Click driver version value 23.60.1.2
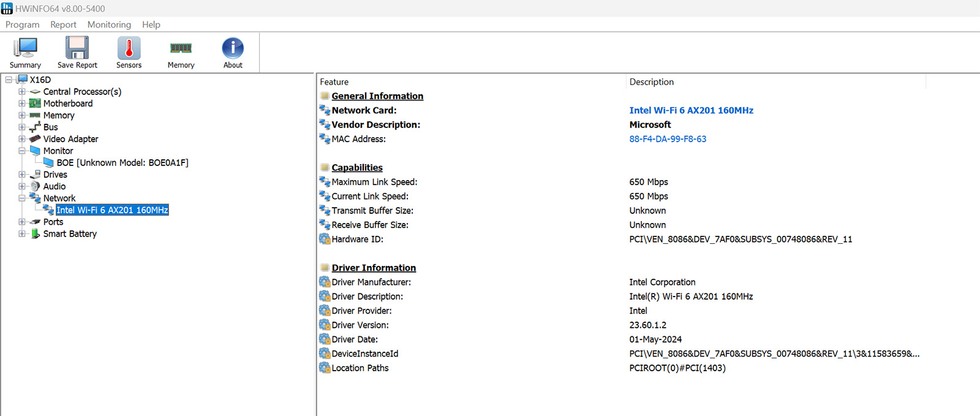The height and width of the screenshot is (416, 980). [647, 325]
